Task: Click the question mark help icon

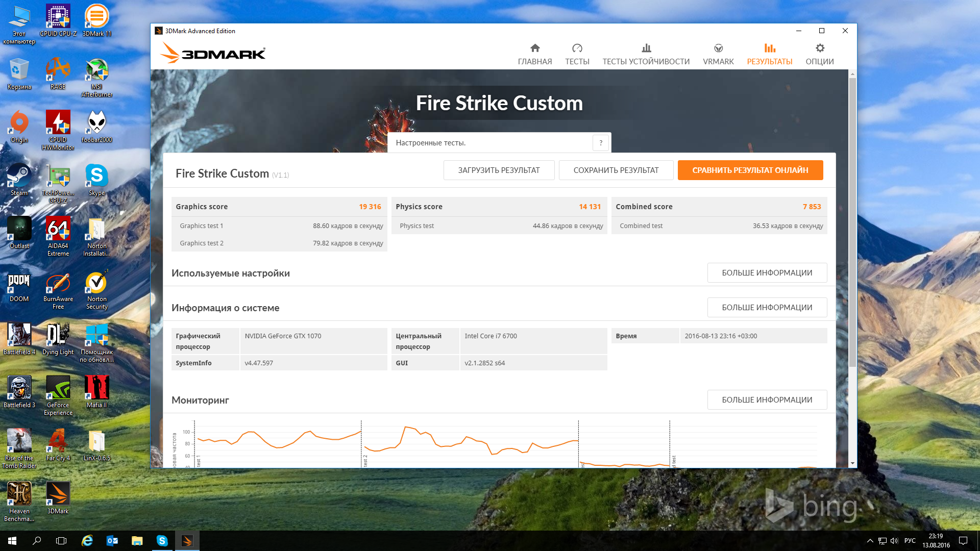Action: click(x=601, y=143)
